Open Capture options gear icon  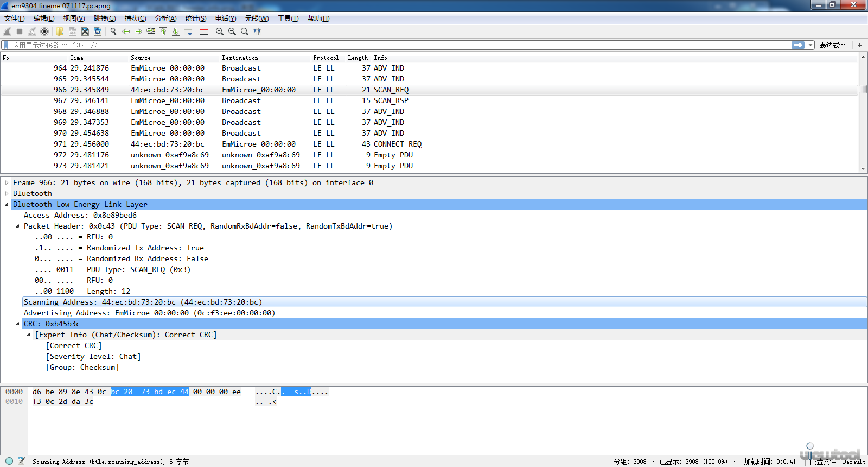44,31
